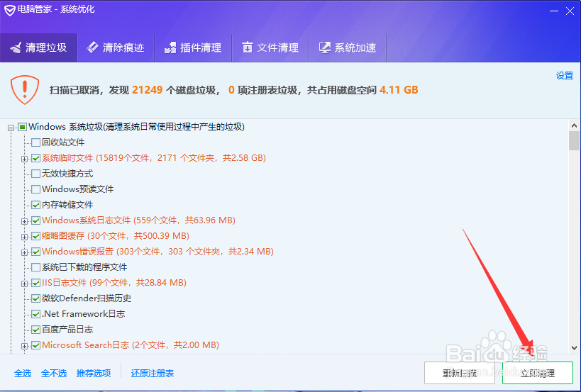The height and width of the screenshot is (392, 581).
Task: Check the 无效快捷方式 checkbox
Action: tap(35, 174)
